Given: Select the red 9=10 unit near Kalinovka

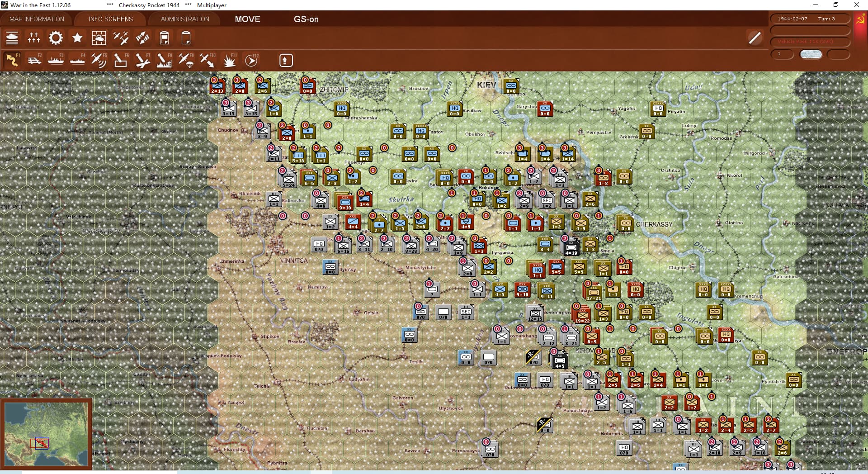Looking at the screenshot, I should (x=345, y=202).
